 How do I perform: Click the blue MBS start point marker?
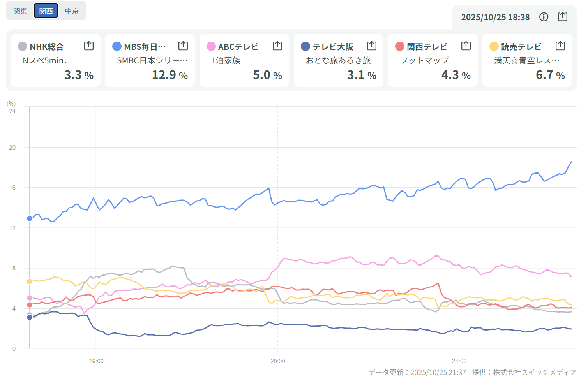coord(30,218)
